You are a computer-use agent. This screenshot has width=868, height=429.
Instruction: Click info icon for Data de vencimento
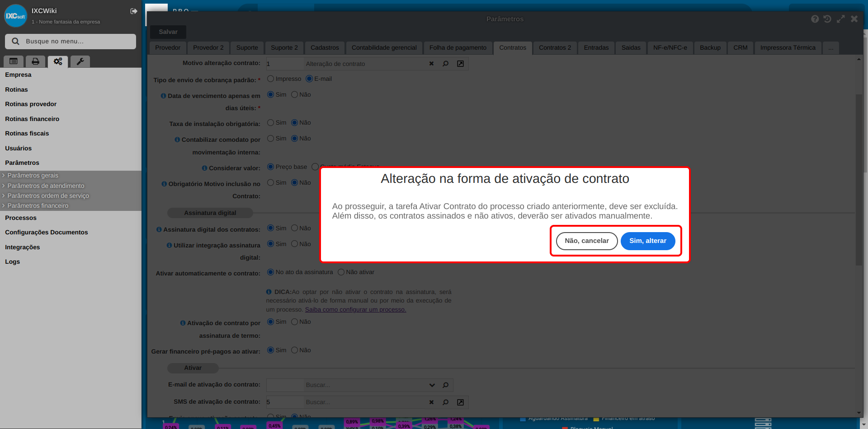163,96
